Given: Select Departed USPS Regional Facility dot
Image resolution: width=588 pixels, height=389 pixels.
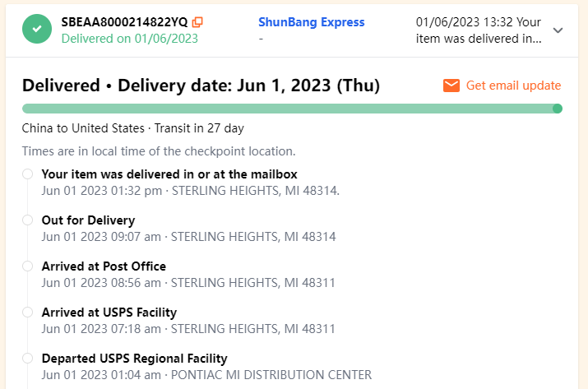Looking at the screenshot, I should pyautogui.click(x=28, y=359).
